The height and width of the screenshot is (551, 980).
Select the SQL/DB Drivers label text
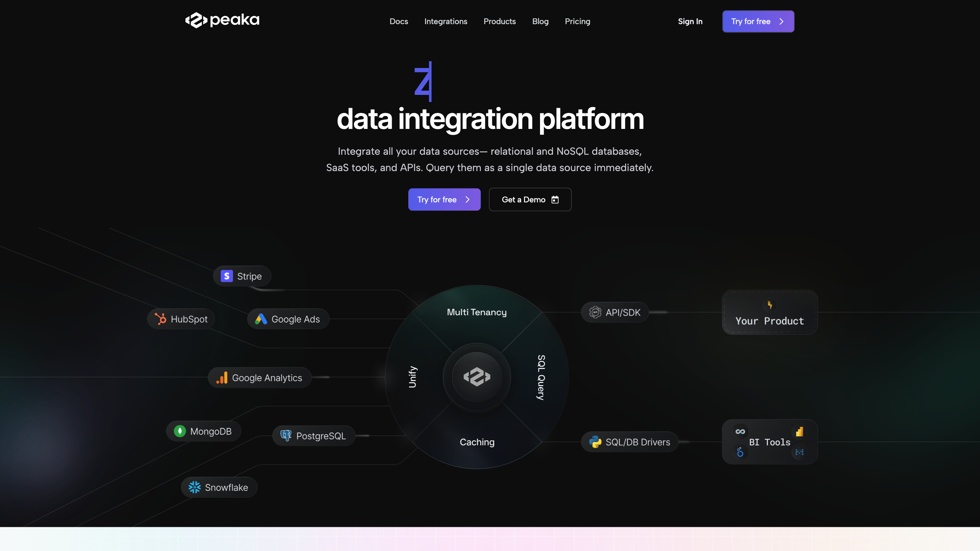(x=638, y=442)
